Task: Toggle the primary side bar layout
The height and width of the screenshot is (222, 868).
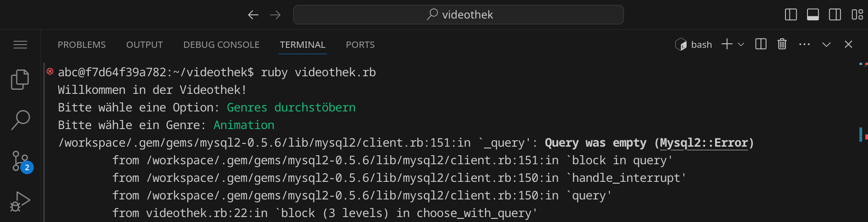Action: (x=791, y=14)
